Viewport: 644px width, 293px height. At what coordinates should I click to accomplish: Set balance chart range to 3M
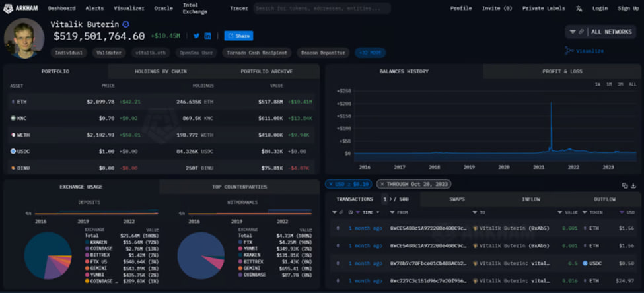point(620,84)
